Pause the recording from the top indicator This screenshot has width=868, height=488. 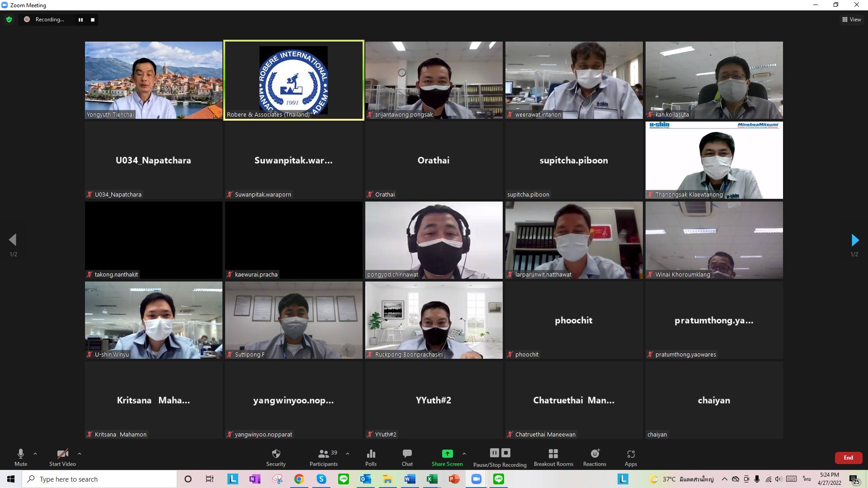80,19
